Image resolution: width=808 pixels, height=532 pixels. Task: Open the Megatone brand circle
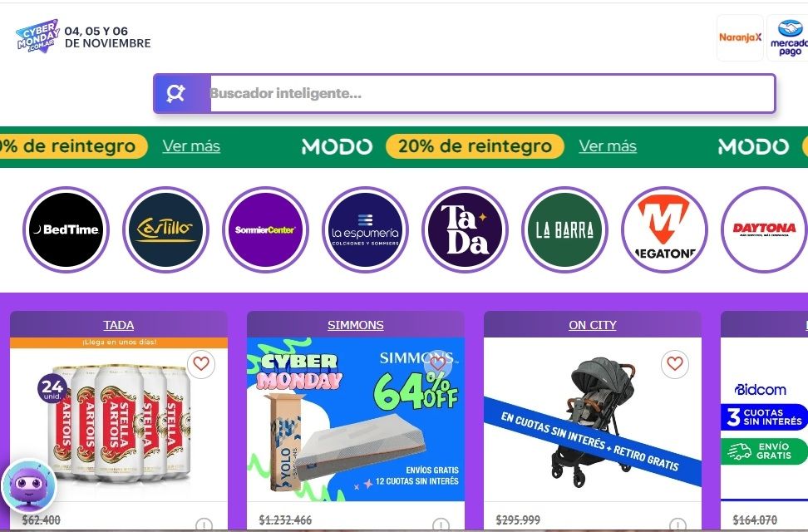pyautogui.click(x=664, y=229)
